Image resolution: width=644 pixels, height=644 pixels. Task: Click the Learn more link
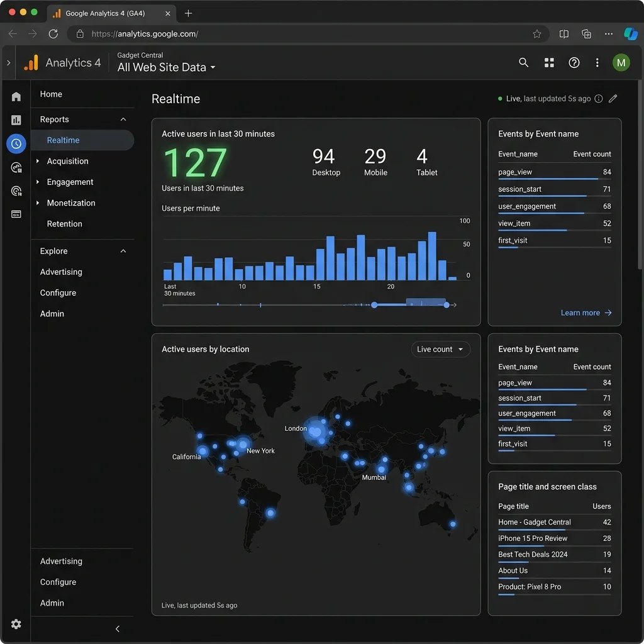point(586,313)
